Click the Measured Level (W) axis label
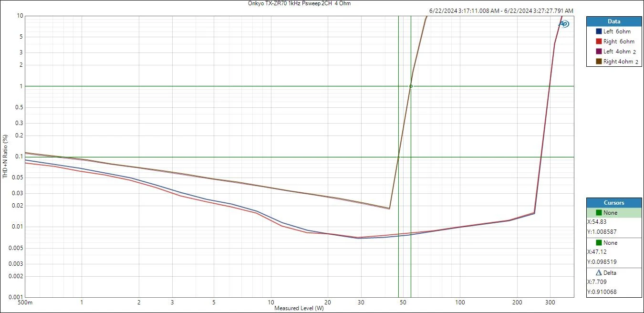Screen dimensions: 644x313 (299, 308)
